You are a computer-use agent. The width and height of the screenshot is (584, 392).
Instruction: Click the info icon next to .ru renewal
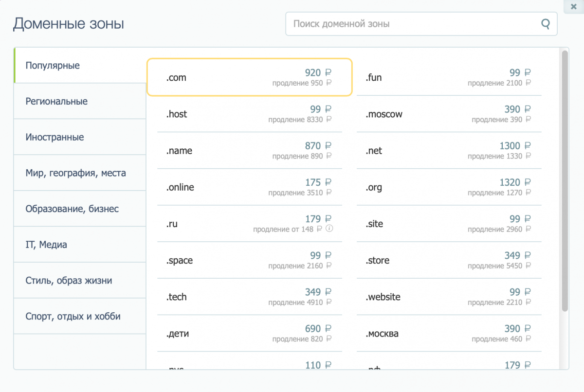pos(329,229)
